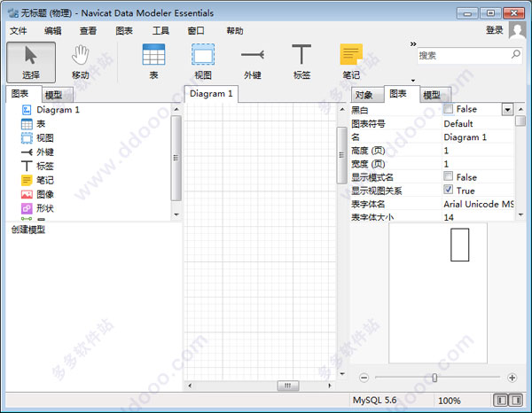This screenshot has height=413, width=532.
Task: Toggle the 黑白 checkbox
Action: pos(448,108)
